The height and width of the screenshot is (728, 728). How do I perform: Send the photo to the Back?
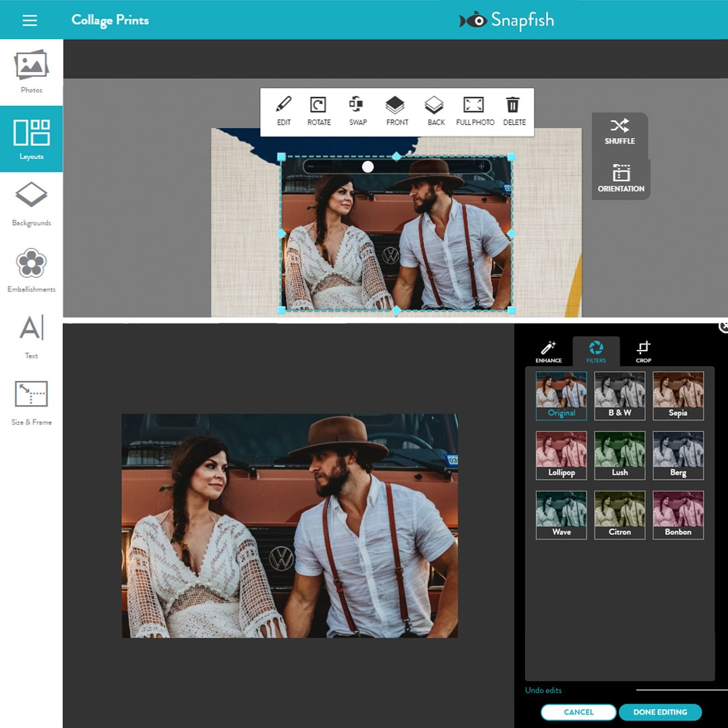pyautogui.click(x=435, y=111)
